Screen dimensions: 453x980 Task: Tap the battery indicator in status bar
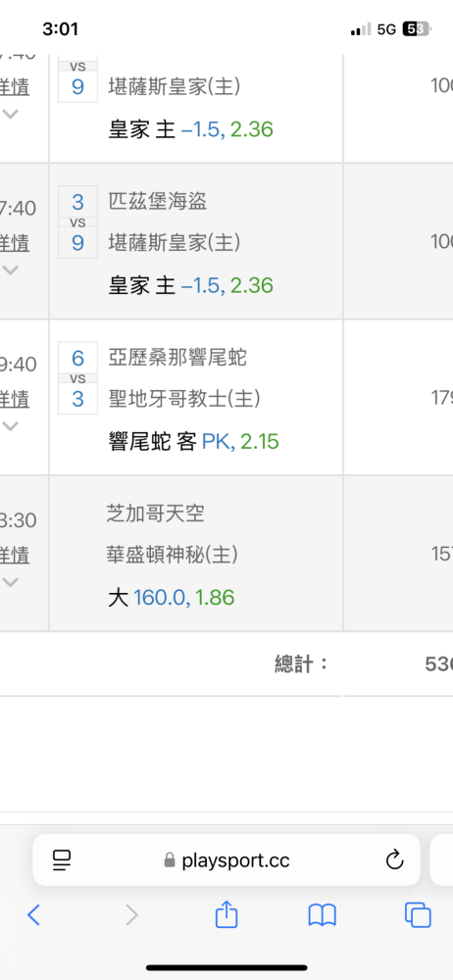[x=416, y=28]
